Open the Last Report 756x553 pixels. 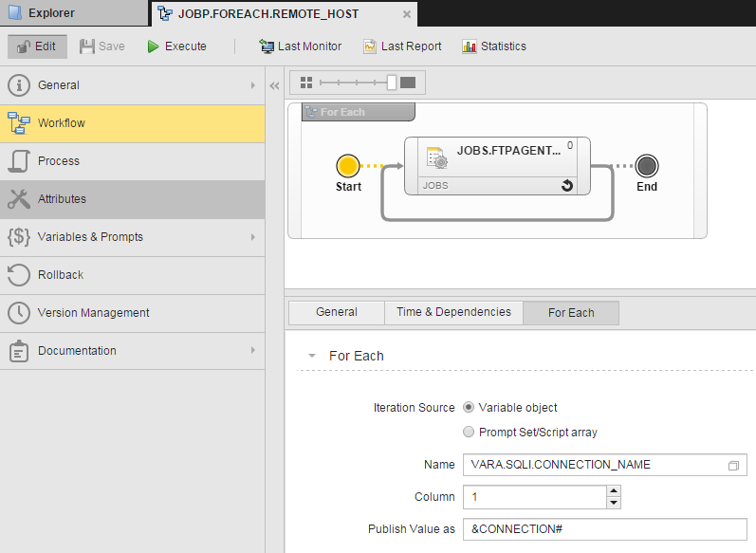(402, 46)
